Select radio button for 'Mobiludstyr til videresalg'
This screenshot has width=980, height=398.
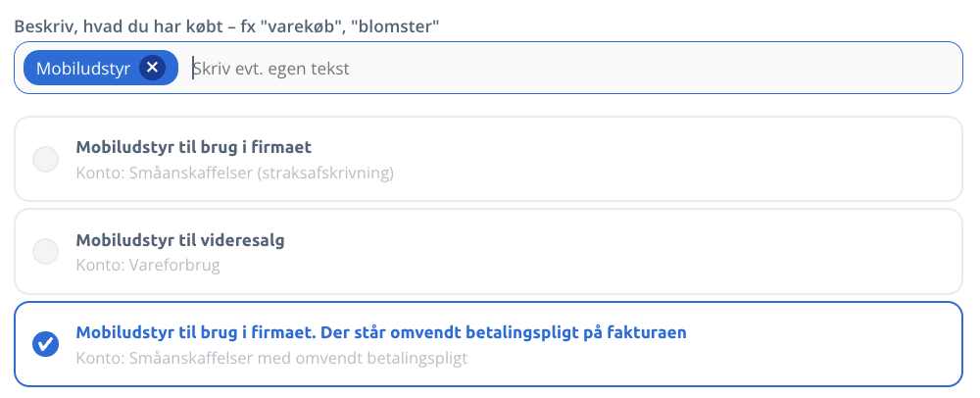[x=46, y=251]
